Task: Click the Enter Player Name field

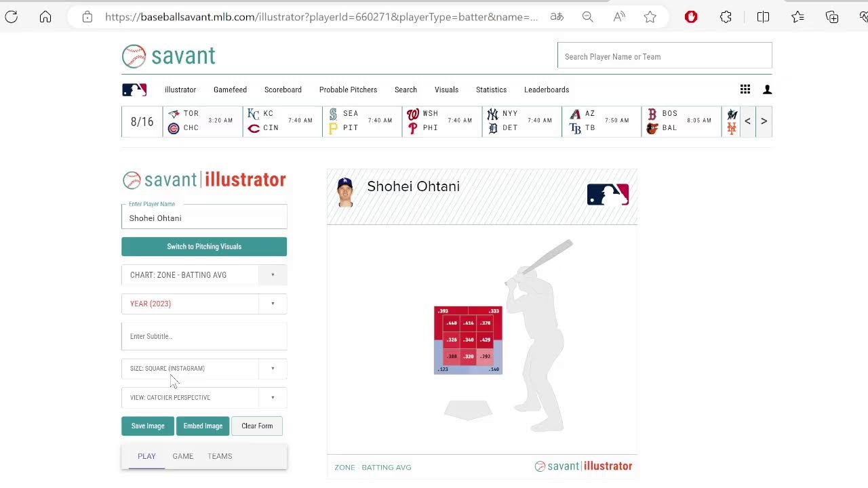Action: [x=204, y=218]
